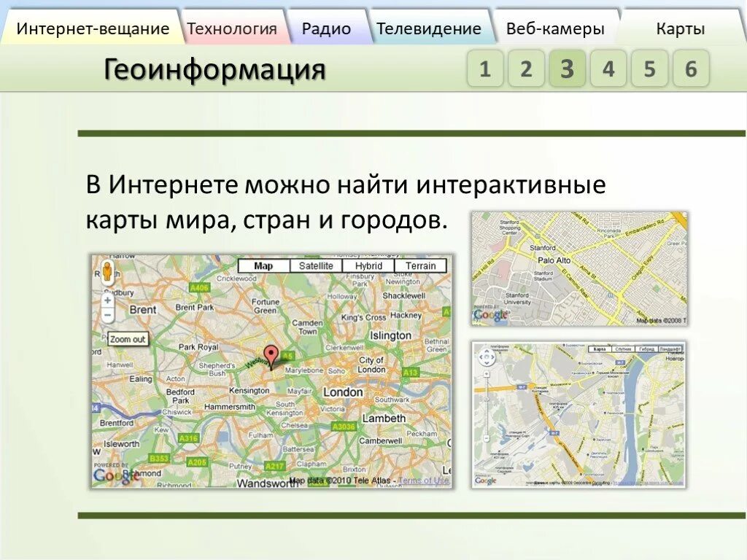Image resolution: width=747 pixels, height=560 pixels.
Task: Click the minus zoom button on Russian map
Action: (487, 438)
